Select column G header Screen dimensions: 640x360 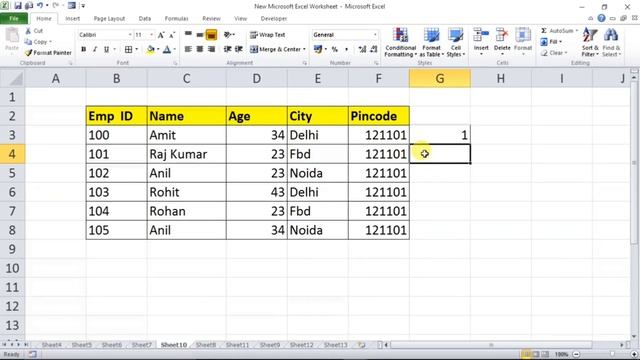click(x=440, y=78)
